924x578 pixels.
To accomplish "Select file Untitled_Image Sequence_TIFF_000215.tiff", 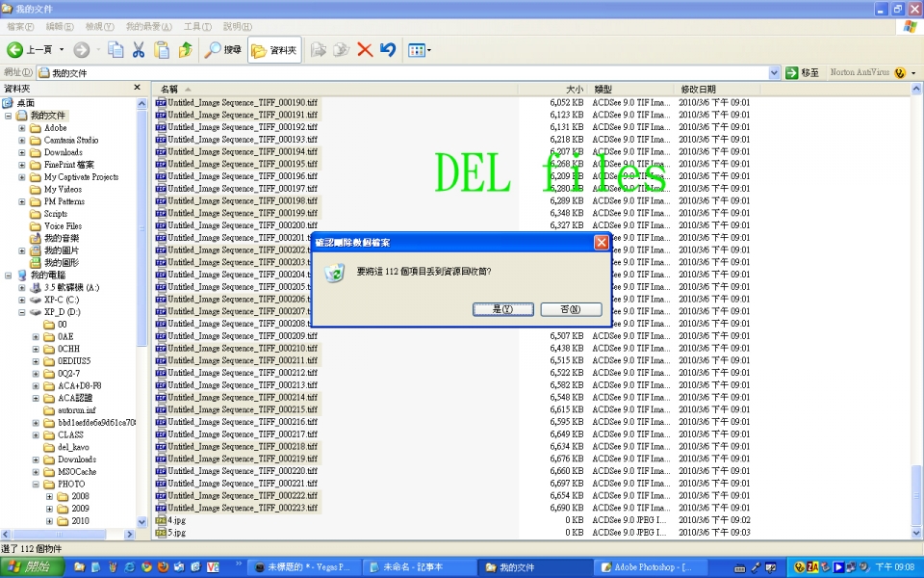I will [x=243, y=409].
